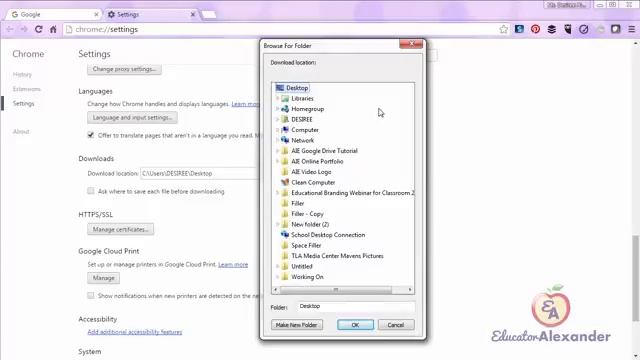Toggle Ask where to save each file
This screenshot has height=360, width=640.
pos(91,191)
